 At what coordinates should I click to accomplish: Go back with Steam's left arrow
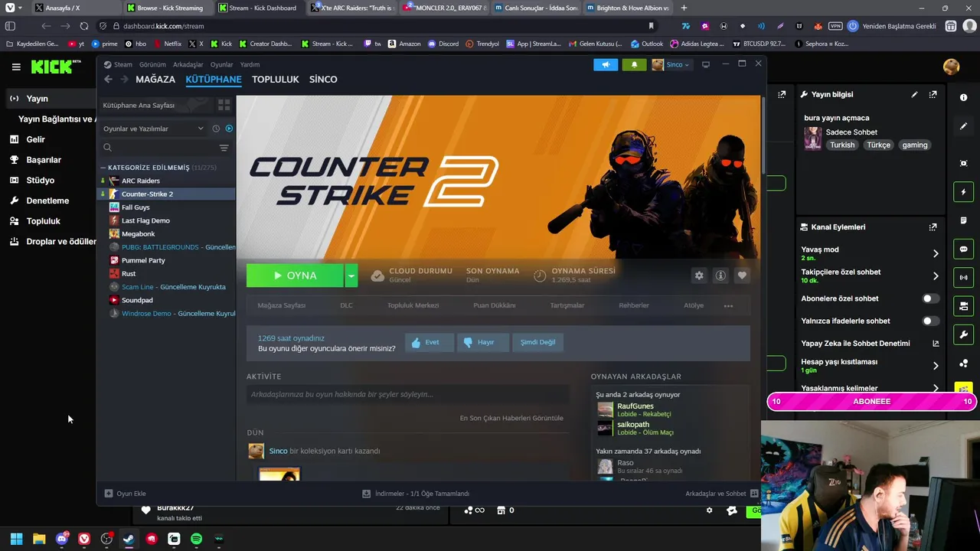pyautogui.click(x=108, y=79)
